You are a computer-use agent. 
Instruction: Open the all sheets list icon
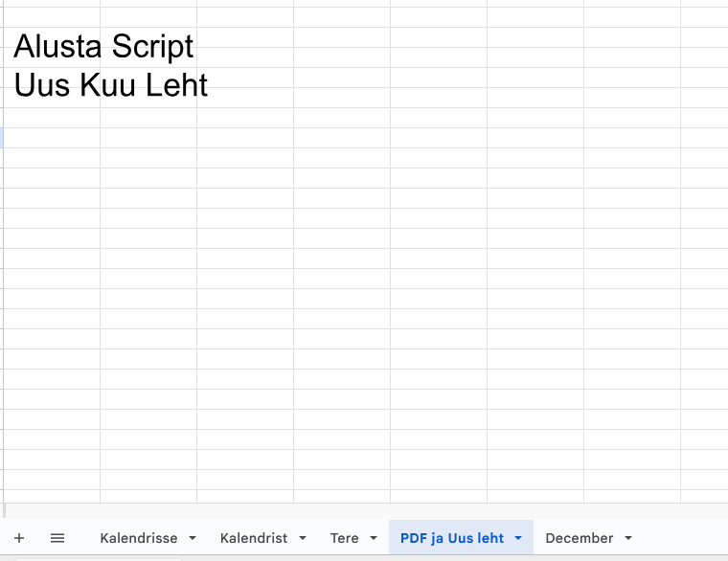57,538
